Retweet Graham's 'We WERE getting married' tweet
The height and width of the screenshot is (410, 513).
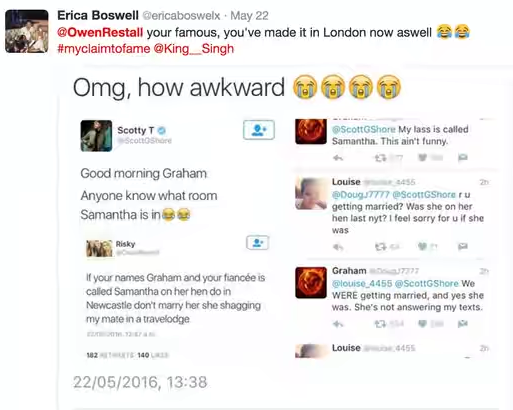tap(380, 324)
